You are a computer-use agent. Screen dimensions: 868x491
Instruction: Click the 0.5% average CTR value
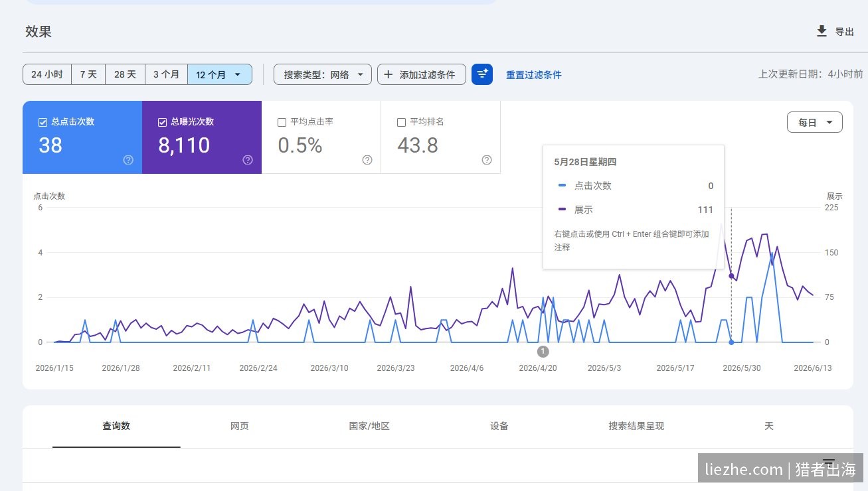click(x=300, y=145)
